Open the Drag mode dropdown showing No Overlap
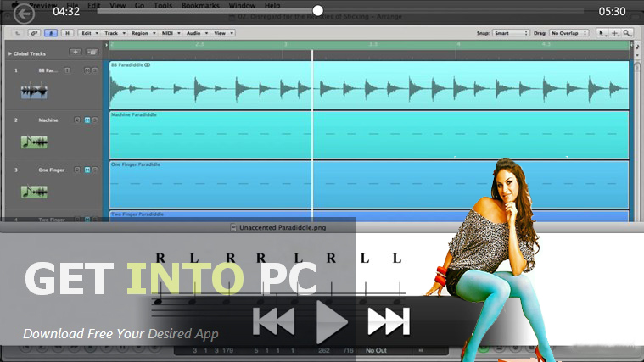This screenshot has height=362, width=644. (x=568, y=33)
